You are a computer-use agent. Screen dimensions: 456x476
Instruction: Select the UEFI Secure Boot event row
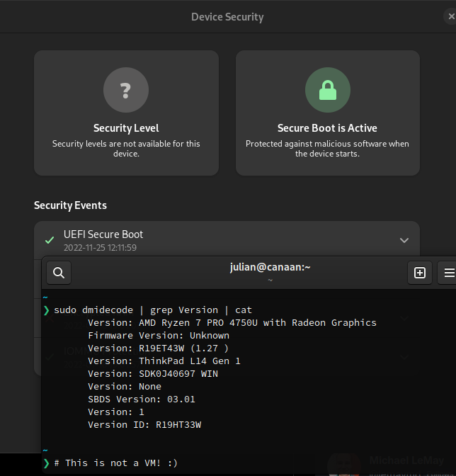[227, 240]
